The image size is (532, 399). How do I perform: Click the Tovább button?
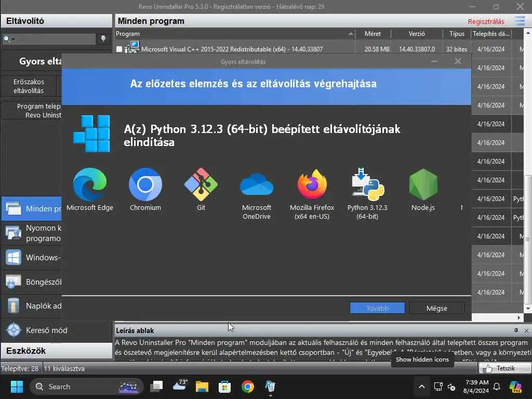click(x=377, y=308)
